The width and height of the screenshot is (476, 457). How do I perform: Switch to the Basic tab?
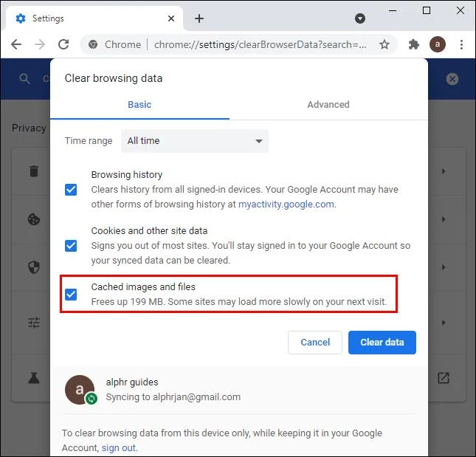click(139, 104)
